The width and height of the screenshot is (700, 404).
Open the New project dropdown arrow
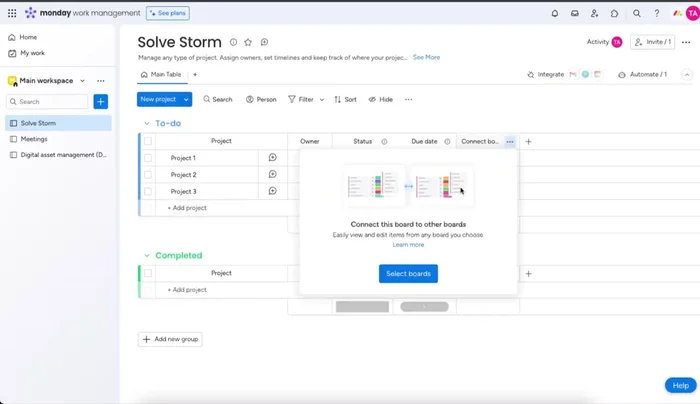coord(186,99)
